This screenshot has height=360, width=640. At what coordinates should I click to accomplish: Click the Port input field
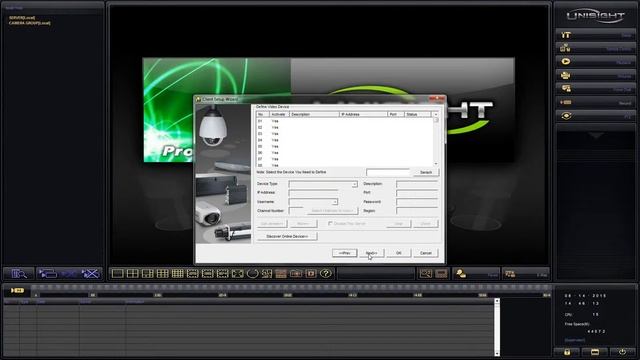coord(417,193)
